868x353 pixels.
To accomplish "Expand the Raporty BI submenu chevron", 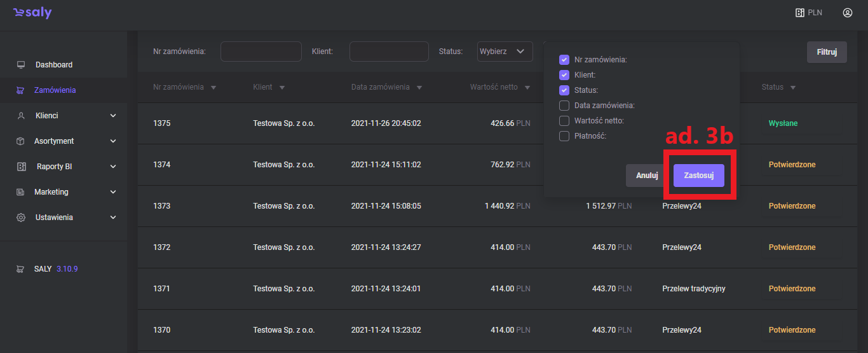I will pyautogui.click(x=113, y=167).
